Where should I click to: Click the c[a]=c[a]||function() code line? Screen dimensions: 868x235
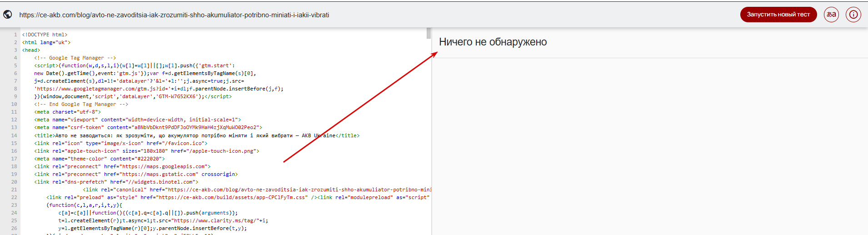tap(148, 213)
